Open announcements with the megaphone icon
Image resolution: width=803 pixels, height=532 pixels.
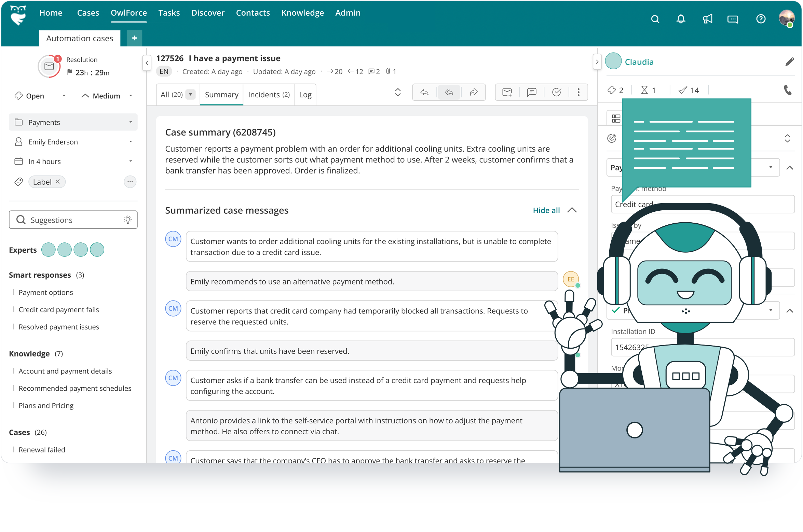[707, 19]
